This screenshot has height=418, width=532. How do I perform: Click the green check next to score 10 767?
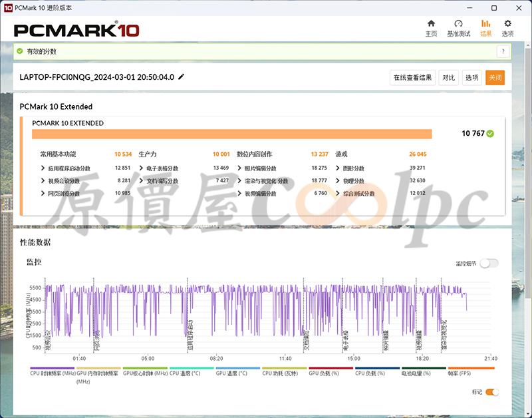tap(490, 133)
